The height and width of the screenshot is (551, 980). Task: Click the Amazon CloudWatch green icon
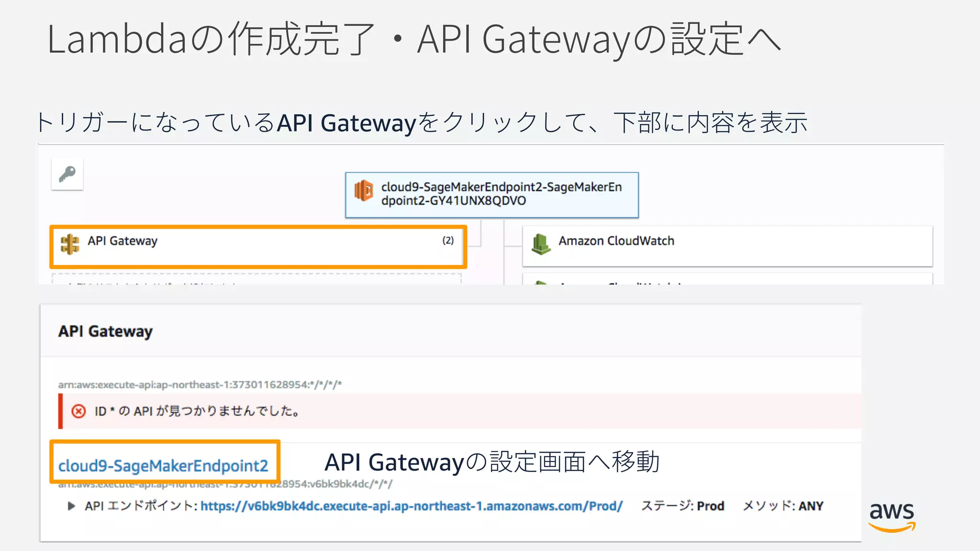[x=541, y=244]
